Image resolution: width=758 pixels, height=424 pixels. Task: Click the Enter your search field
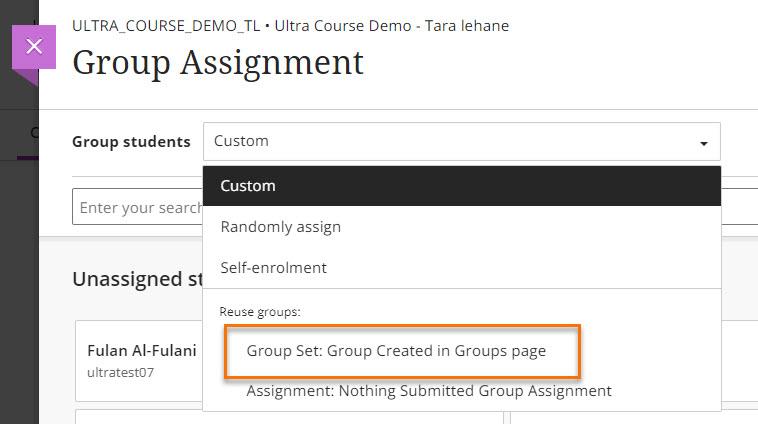tap(138, 208)
